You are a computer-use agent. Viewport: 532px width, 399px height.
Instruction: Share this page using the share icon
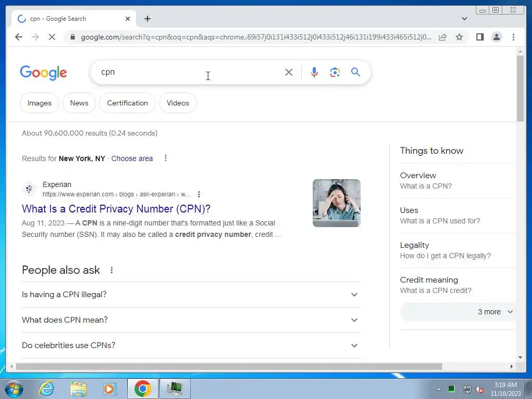(443, 37)
